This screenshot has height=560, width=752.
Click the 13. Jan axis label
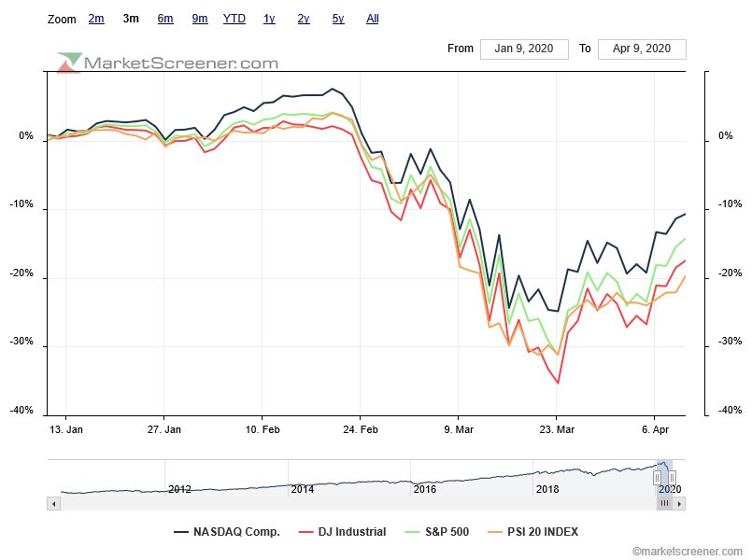pyautogui.click(x=66, y=429)
